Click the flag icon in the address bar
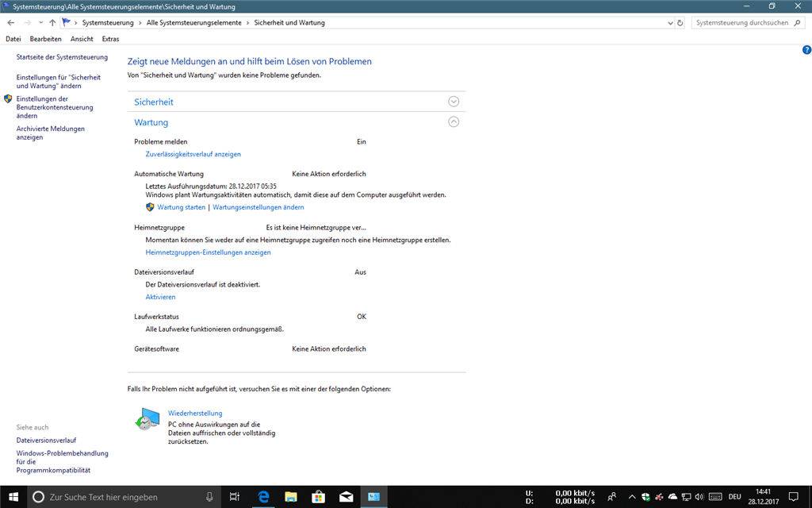Image resolution: width=812 pixels, height=508 pixels. [66, 22]
